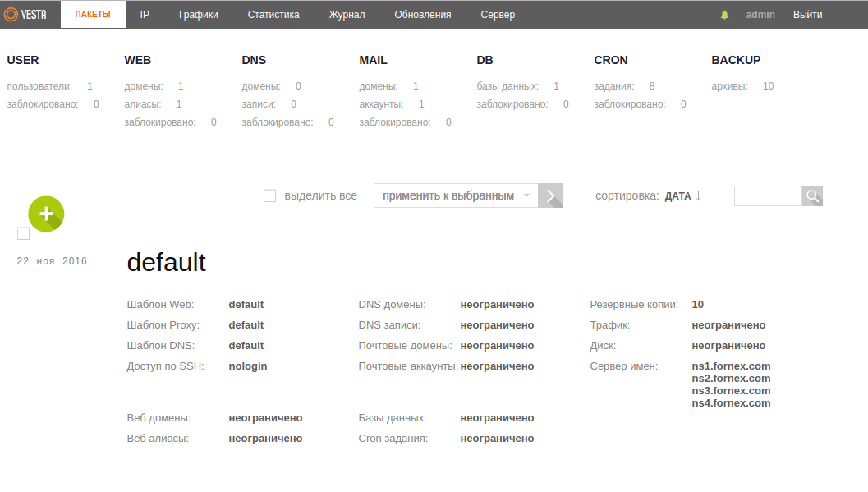Click the search magnifier icon

812,195
